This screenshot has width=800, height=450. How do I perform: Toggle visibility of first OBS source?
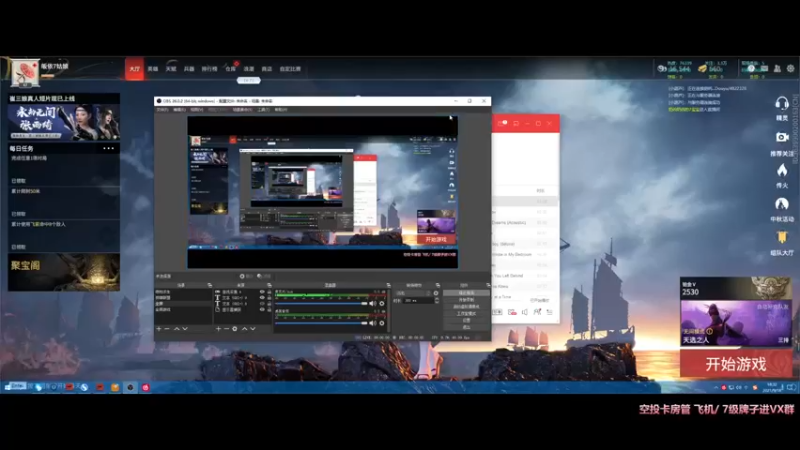click(262, 292)
